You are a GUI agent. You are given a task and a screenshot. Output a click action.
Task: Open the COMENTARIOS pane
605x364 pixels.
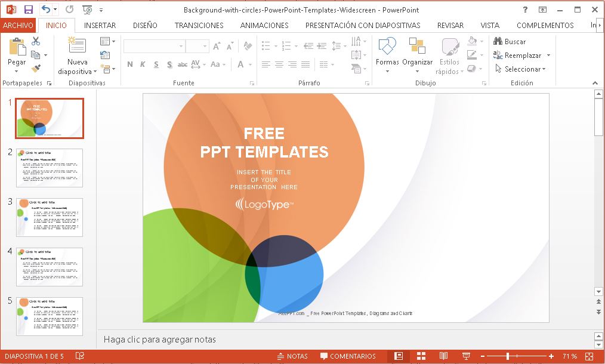[348, 356]
